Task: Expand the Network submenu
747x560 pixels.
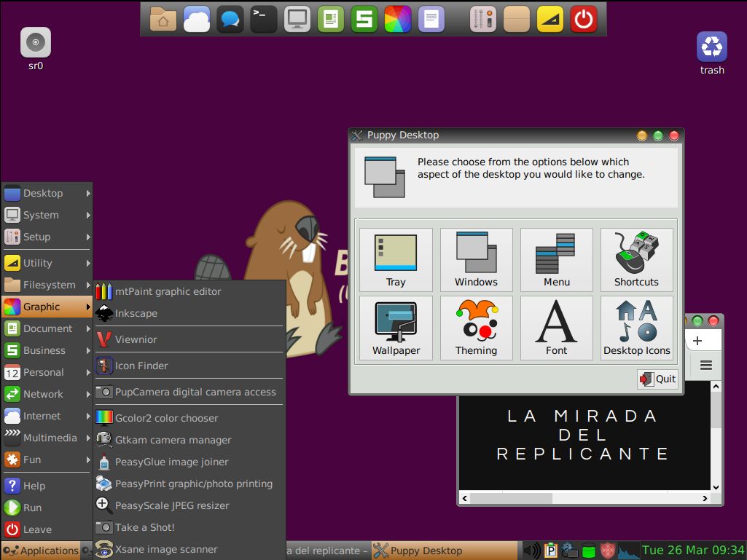Action: 47,394
